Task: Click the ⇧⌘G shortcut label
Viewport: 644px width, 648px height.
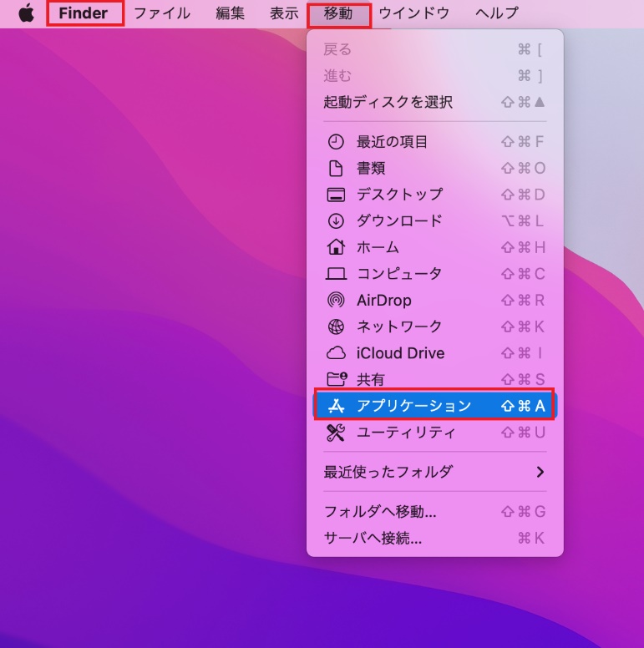Action: pos(523,512)
